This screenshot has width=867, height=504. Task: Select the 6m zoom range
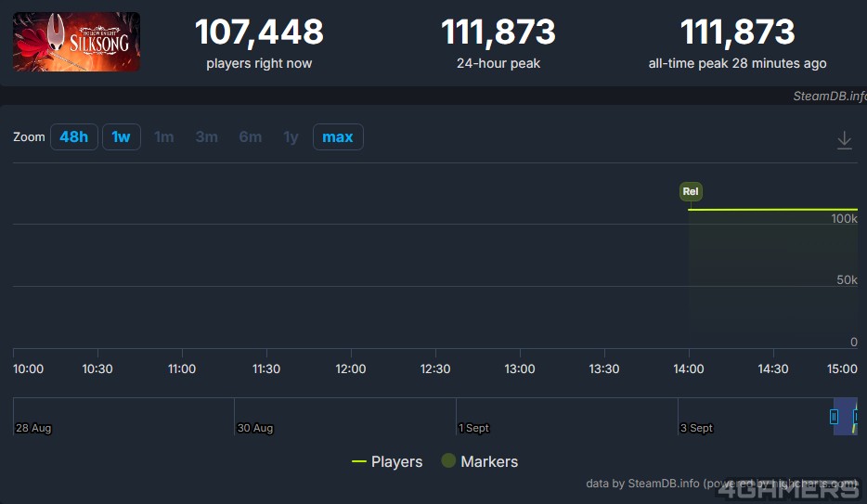[251, 137]
